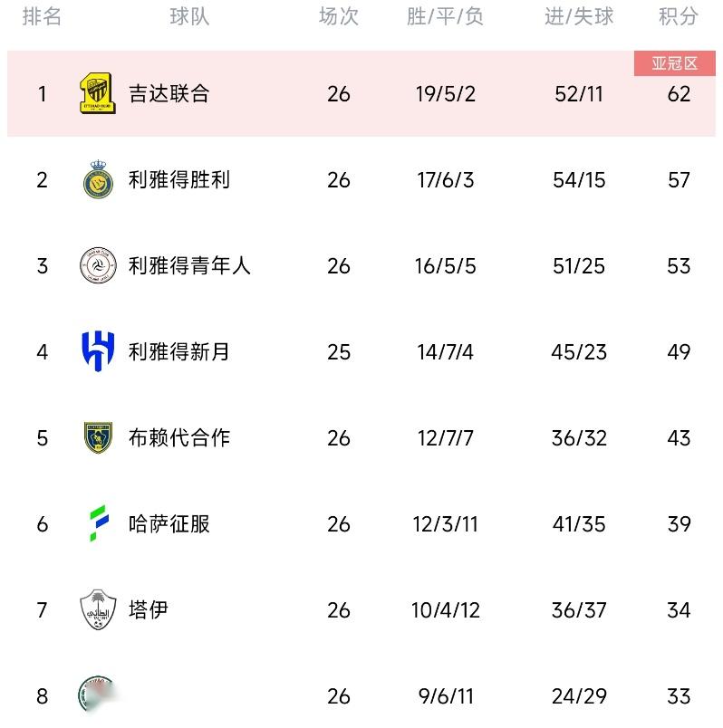Open the 利雅得胜利 team name

click(x=179, y=179)
